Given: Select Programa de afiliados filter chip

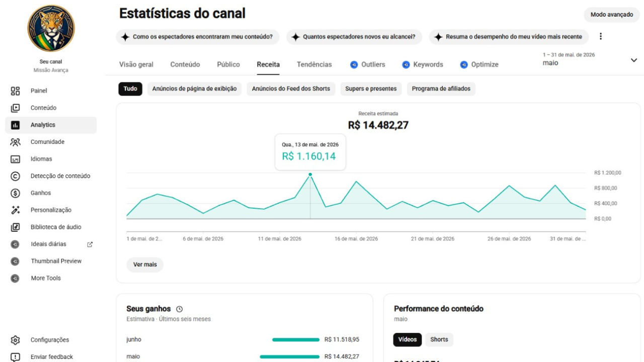Looking at the screenshot, I should (441, 89).
